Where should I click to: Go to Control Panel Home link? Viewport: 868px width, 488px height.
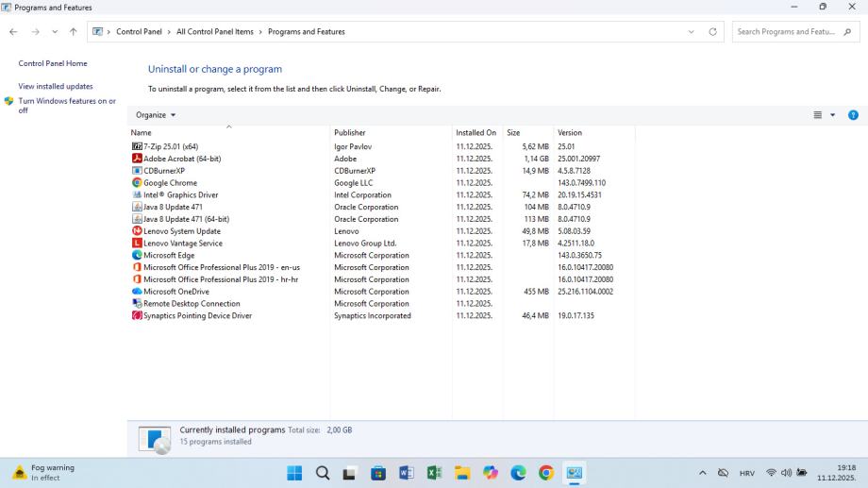pos(53,63)
